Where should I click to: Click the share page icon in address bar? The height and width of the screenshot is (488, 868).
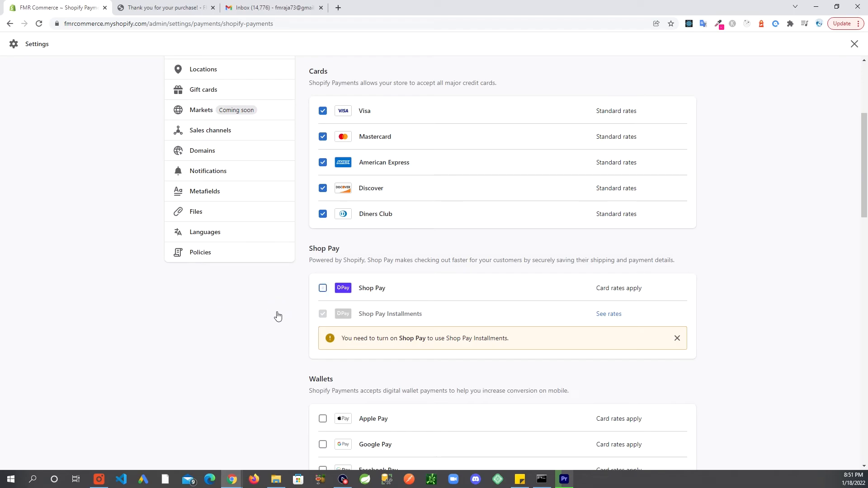[656, 23]
